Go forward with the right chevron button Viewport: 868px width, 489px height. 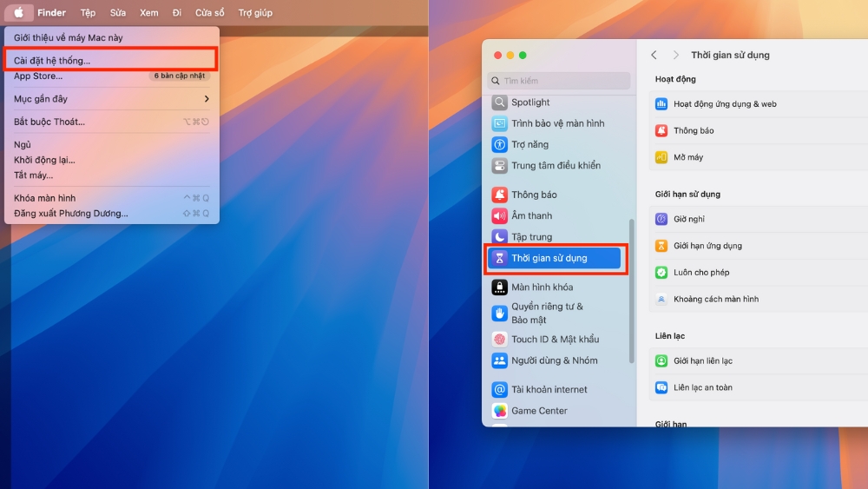pyautogui.click(x=675, y=55)
